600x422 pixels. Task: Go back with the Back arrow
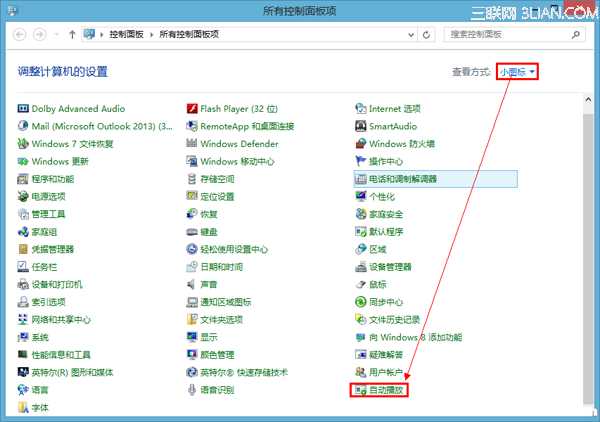(x=20, y=35)
